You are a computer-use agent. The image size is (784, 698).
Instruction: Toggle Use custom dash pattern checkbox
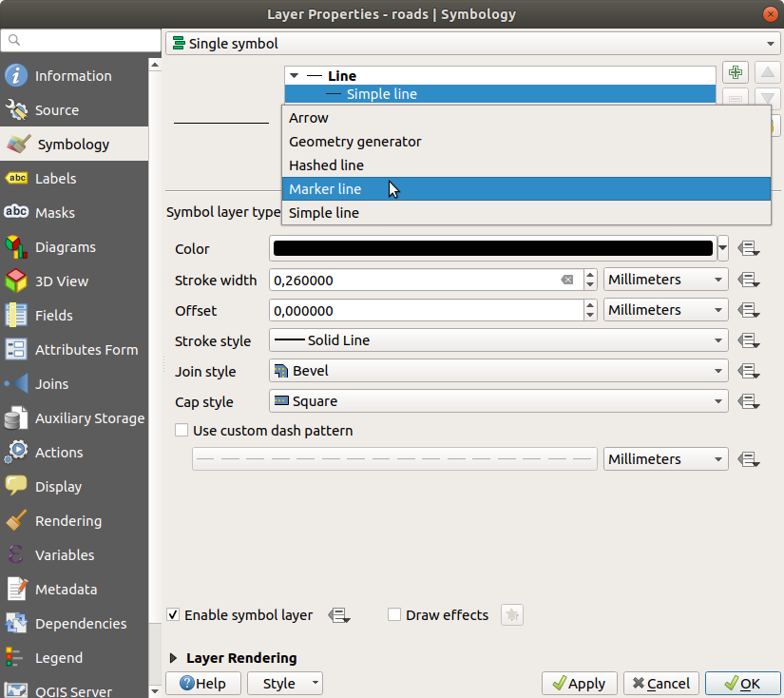coord(182,431)
